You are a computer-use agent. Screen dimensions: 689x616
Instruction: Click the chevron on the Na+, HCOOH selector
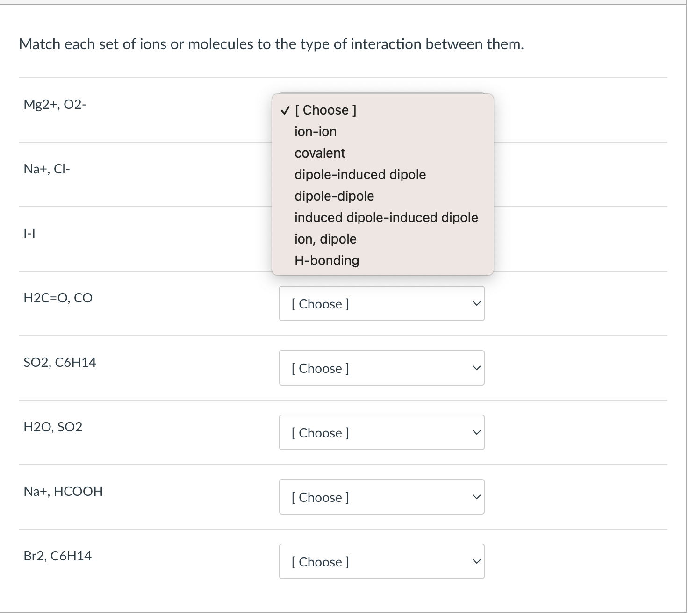[476, 497]
